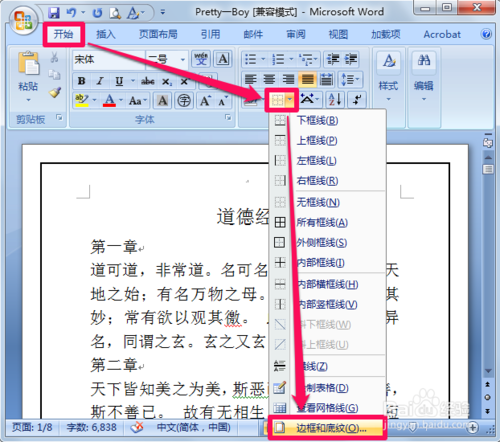Open the Office button menu
The height and width of the screenshot is (442, 500).
pos(23,21)
